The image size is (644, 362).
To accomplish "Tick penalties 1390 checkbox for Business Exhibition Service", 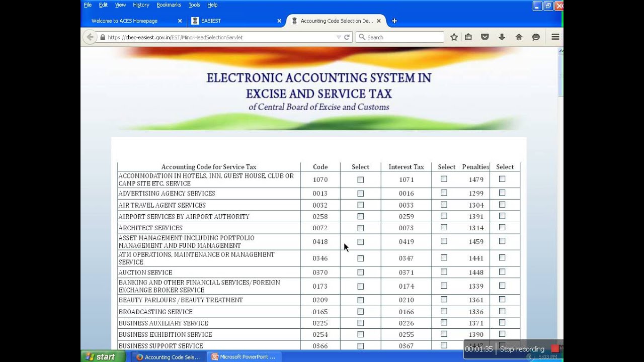I will 502,334.
